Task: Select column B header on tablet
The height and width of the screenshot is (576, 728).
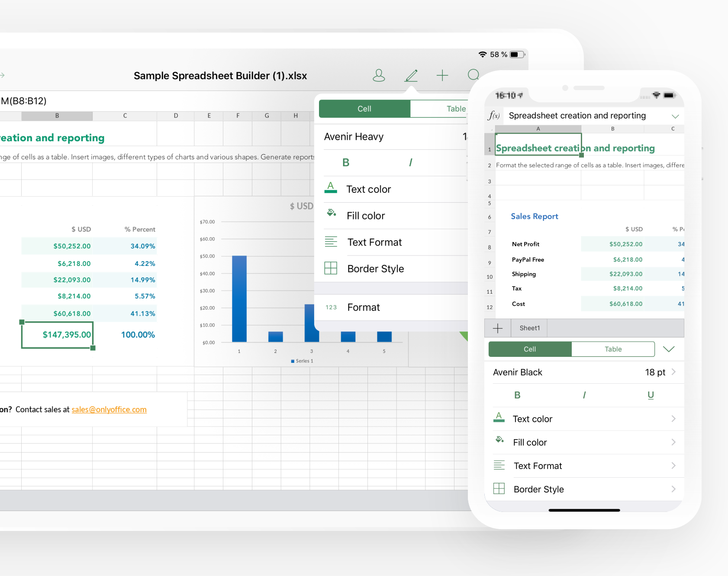Action: (x=57, y=116)
